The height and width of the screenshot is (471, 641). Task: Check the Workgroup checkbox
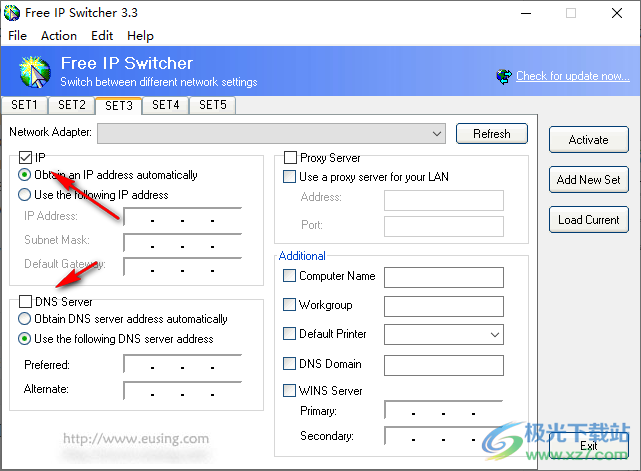(289, 305)
